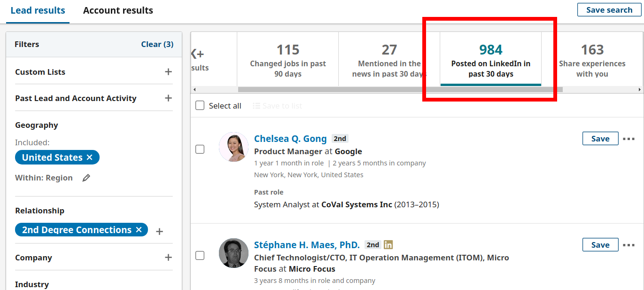Viewport: 644px width, 290px height.
Task: Tick the checkbox for Stéphane H. Maes
Action: pos(200,255)
